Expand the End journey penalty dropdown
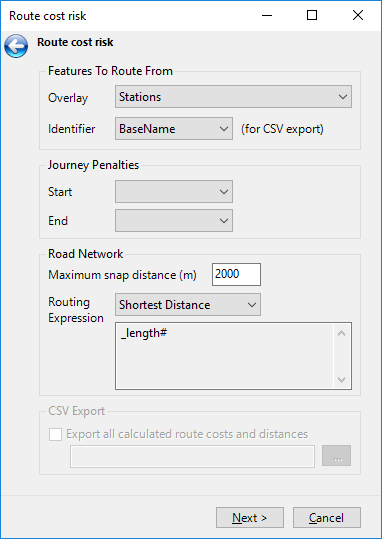Image resolution: width=382 pixels, height=539 pixels. (174, 220)
